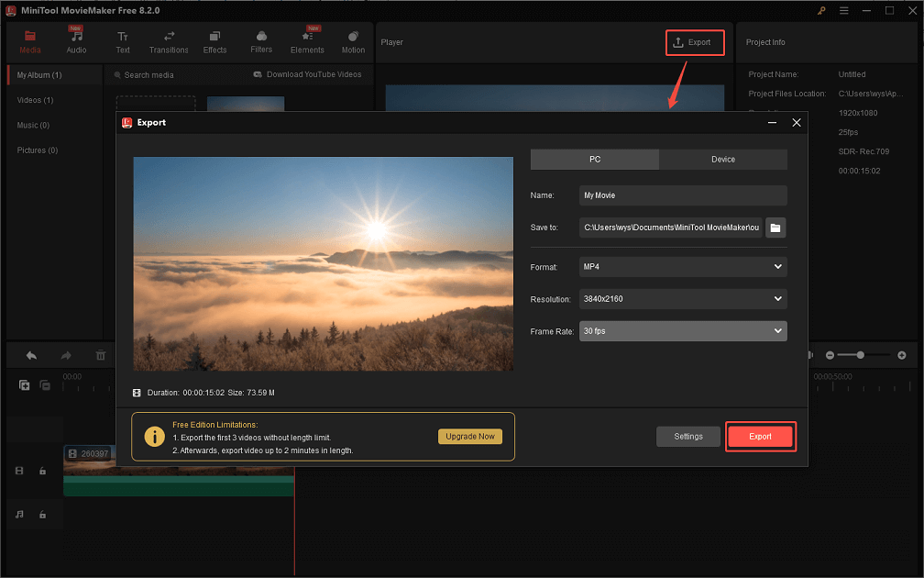Screen dimensions: 924x578
Task: Open the Transitions library
Action: (x=169, y=42)
